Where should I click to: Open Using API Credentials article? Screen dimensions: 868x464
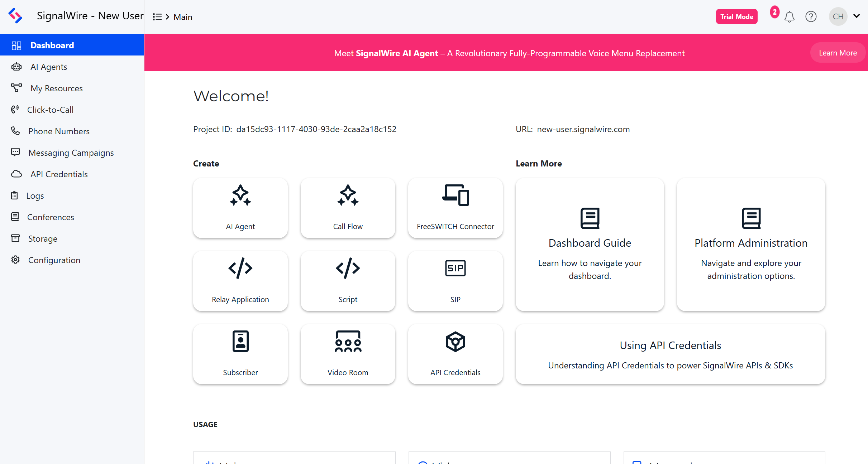tap(670, 354)
